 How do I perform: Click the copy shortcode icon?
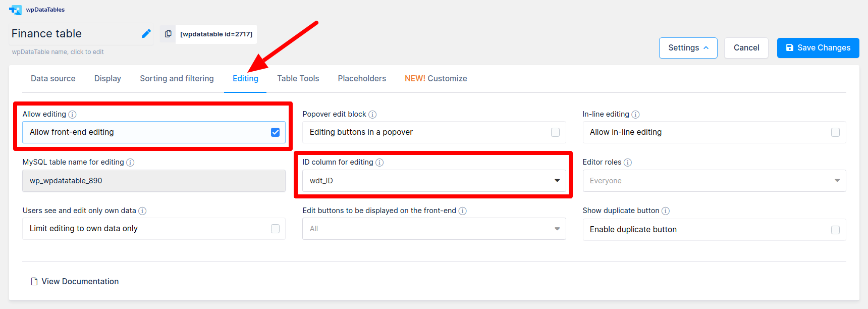(168, 33)
